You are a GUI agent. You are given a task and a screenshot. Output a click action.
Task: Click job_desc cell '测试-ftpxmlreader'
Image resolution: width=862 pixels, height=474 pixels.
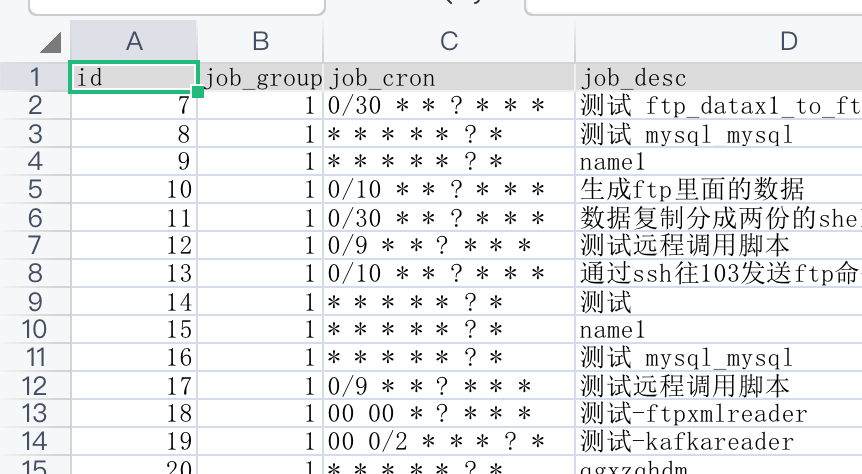pyautogui.click(x=719, y=413)
